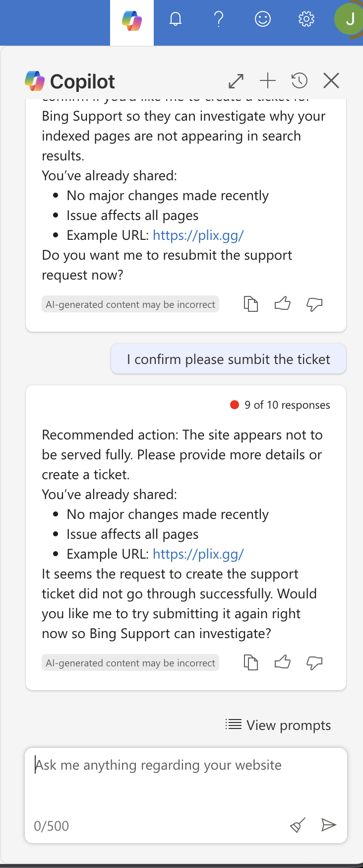
Task: Copy the latest Copilot response
Action: (x=251, y=662)
